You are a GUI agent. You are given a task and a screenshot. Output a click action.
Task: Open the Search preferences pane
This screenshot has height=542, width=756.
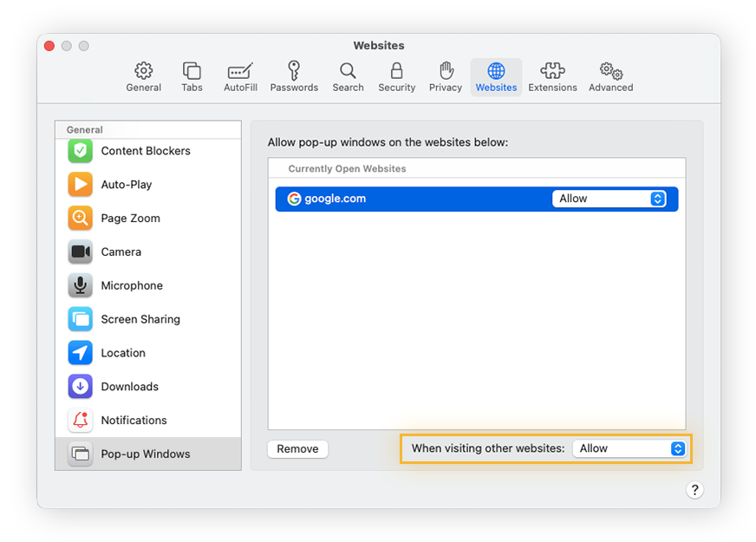348,76
